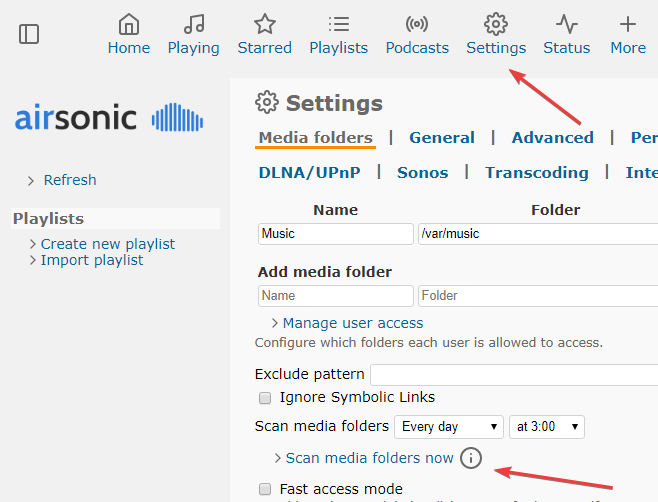Click the info icon beside Scan now
The height and width of the screenshot is (502, 658).
point(471,458)
